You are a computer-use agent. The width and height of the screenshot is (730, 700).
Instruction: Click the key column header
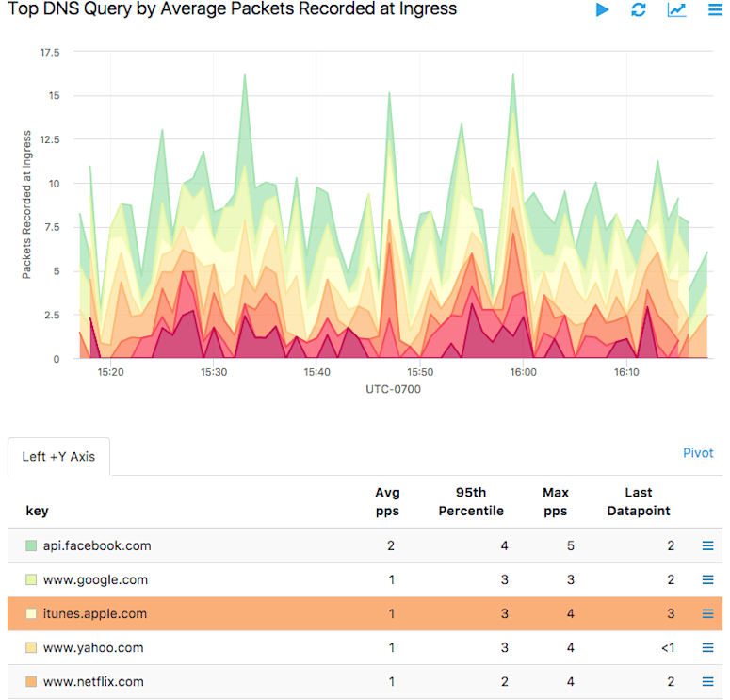pyautogui.click(x=38, y=511)
